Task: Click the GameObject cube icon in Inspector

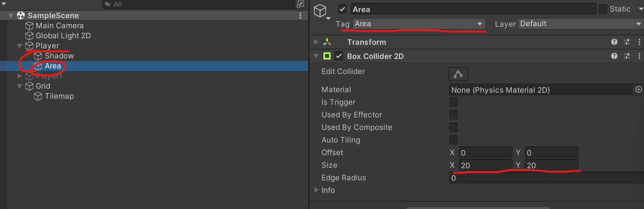Action: coord(320,11)
